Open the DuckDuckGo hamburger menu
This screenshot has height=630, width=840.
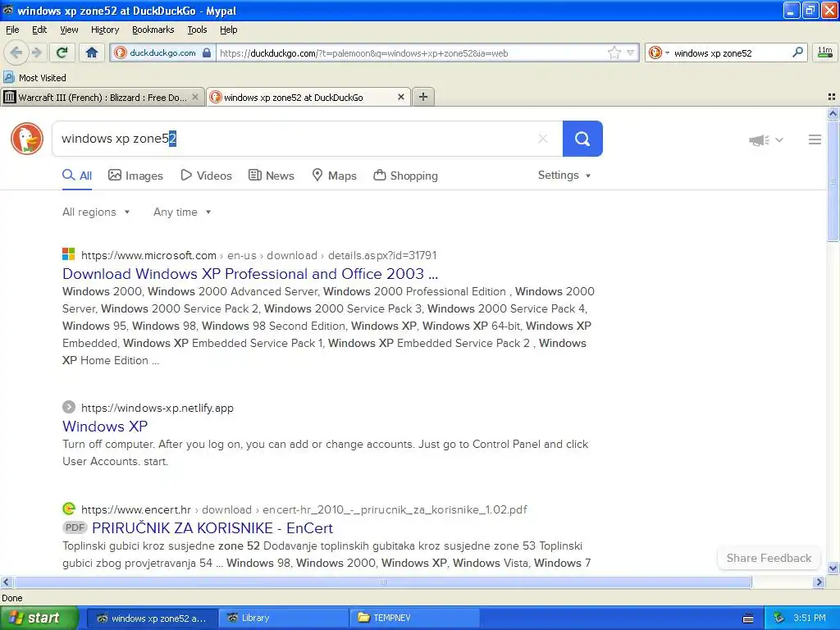[x=815, y=139]
